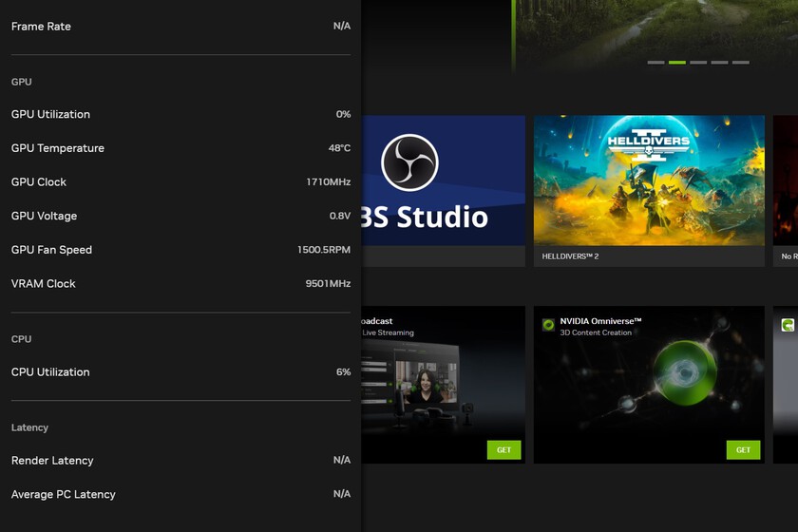The image size is (798, 532).
Task: Click the green app icon on the rightmost partly visible card
Action: click(788, 325)
